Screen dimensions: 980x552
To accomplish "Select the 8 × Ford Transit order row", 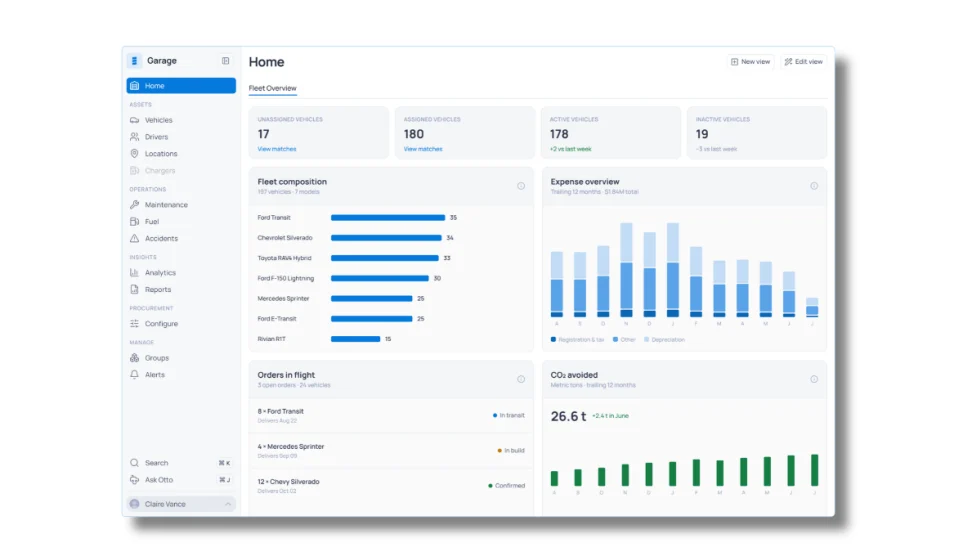I will [x=391, y=416].
